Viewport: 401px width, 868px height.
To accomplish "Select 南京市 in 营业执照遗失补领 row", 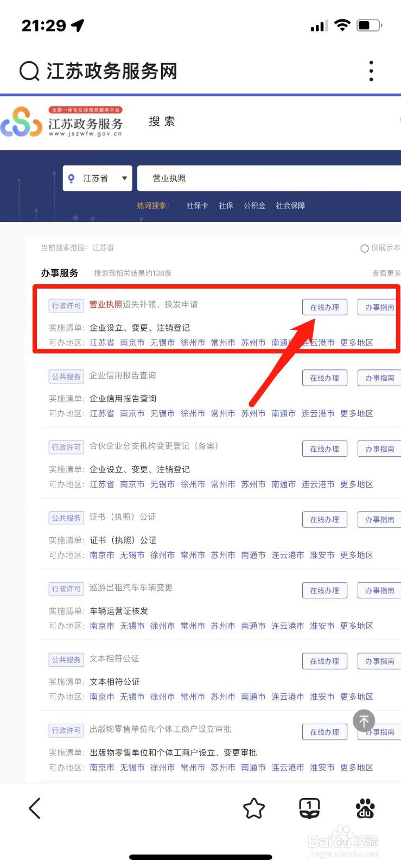I will pyautogui.click(x=132, y=343).
